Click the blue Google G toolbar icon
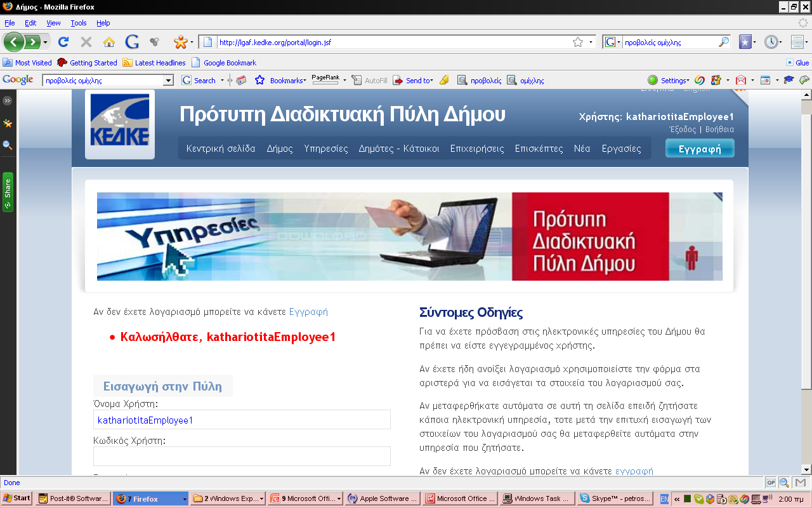Viewport: 812px width, 508px height. pyautogui.click(x=132, y=42)
